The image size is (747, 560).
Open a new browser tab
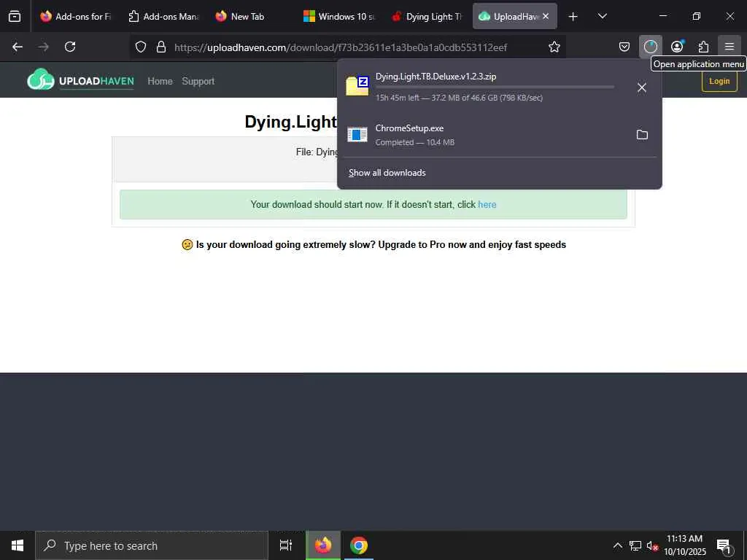click(x=573, y=17)
